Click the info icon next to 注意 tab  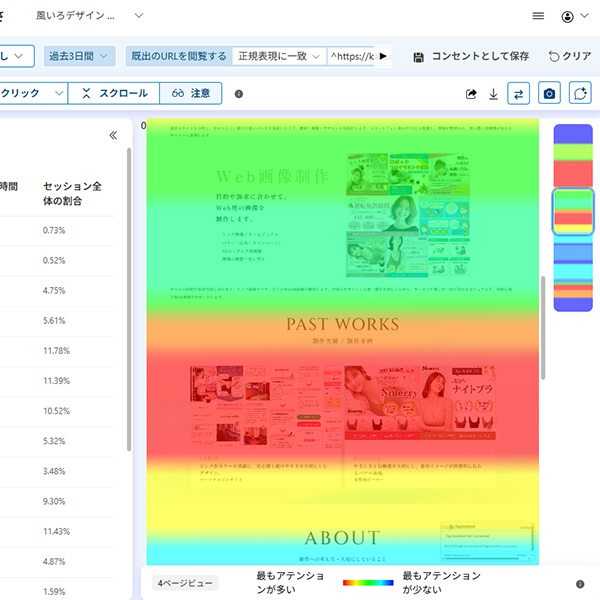[x=238, y=94]
